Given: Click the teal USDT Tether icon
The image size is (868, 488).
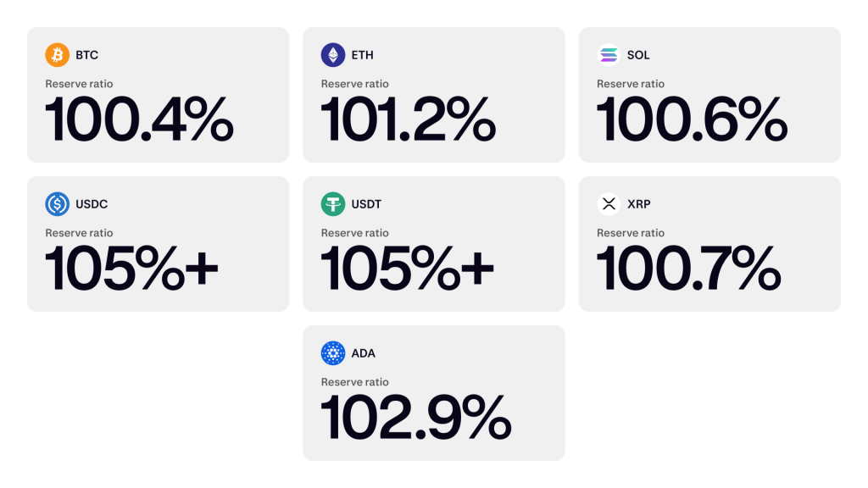Looking at the screenshot, I should [x=333, y=204].
